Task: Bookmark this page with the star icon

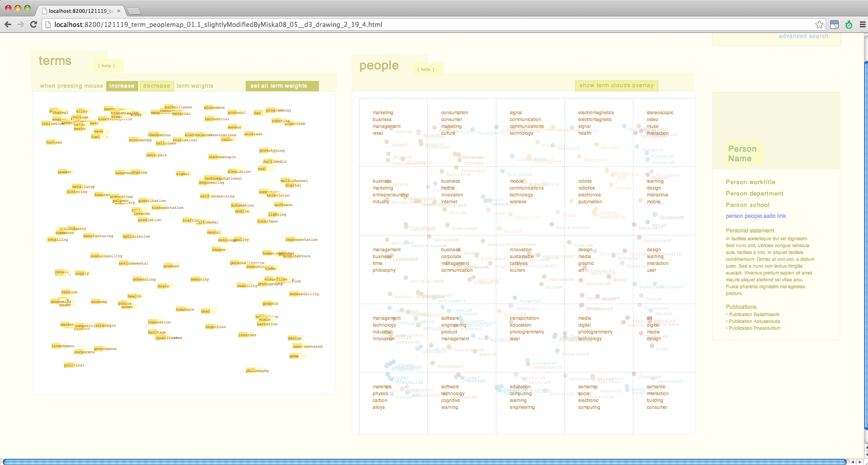Action: tap(819, 25)
